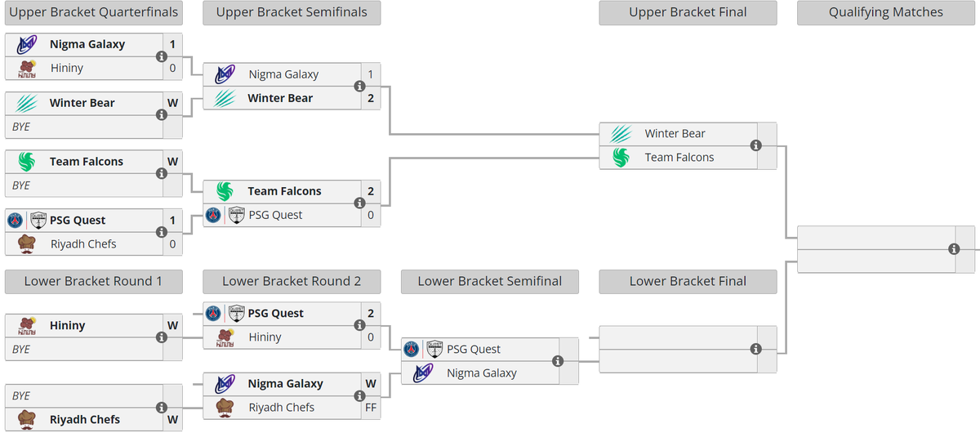Select the Upper Bracket Quarterfinals header
This screenshot has width=980, height=433.
pyautogui.click(x=93, y=12)
